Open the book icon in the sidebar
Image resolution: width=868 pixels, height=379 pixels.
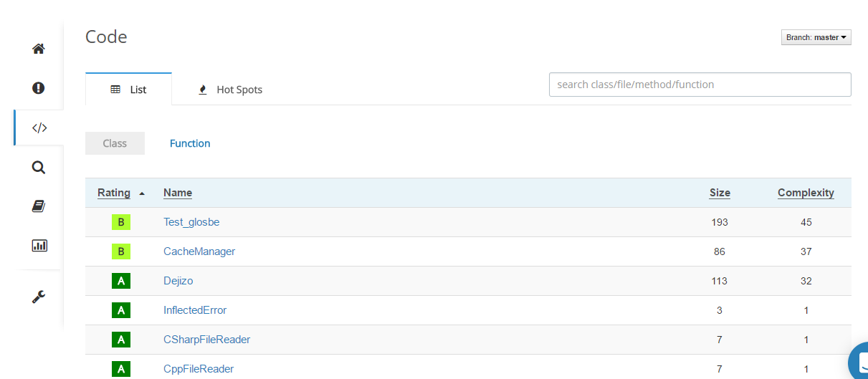pos(39,206)
